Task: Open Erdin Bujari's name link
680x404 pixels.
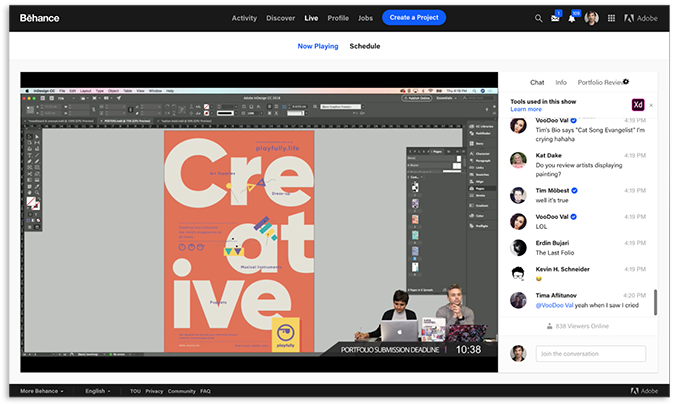Action: 552,243
